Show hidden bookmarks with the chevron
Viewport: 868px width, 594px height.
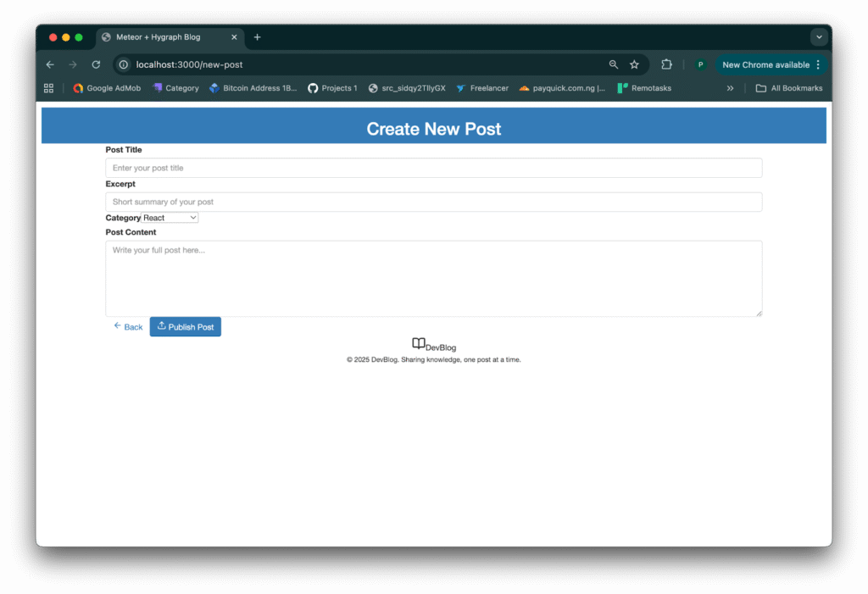pyautogui.click(x=730, y=88)
